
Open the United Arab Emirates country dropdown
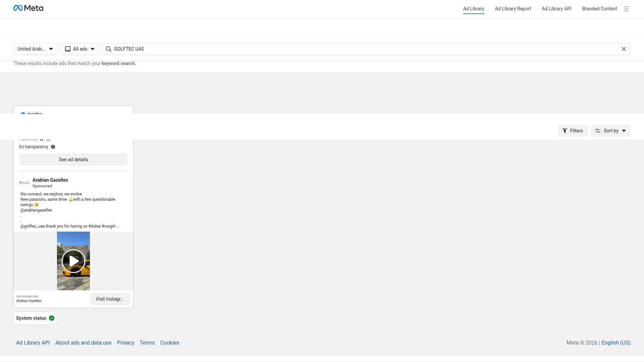36,49
